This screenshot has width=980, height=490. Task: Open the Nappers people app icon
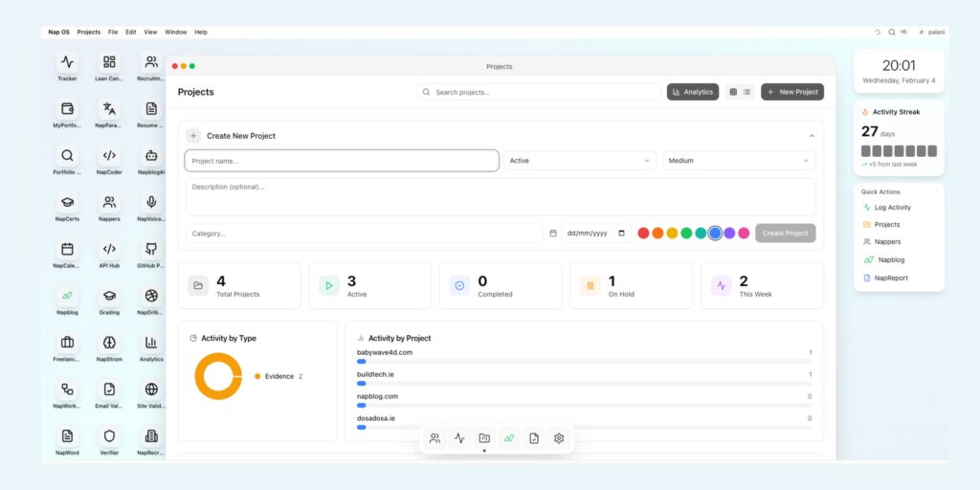pyautogui.click(x=109, y=203)
